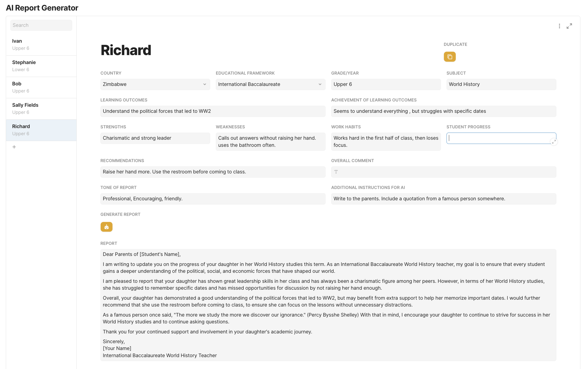The image size is (588, 369).
Task: Open the Country dropdown showing Zimbabwe
Action: 155,84
